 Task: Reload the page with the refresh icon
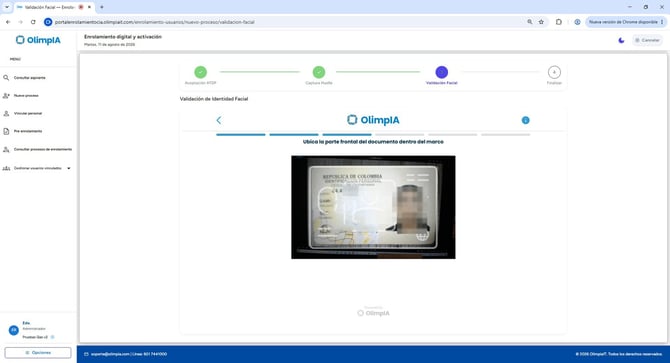(x=33, y=22)
